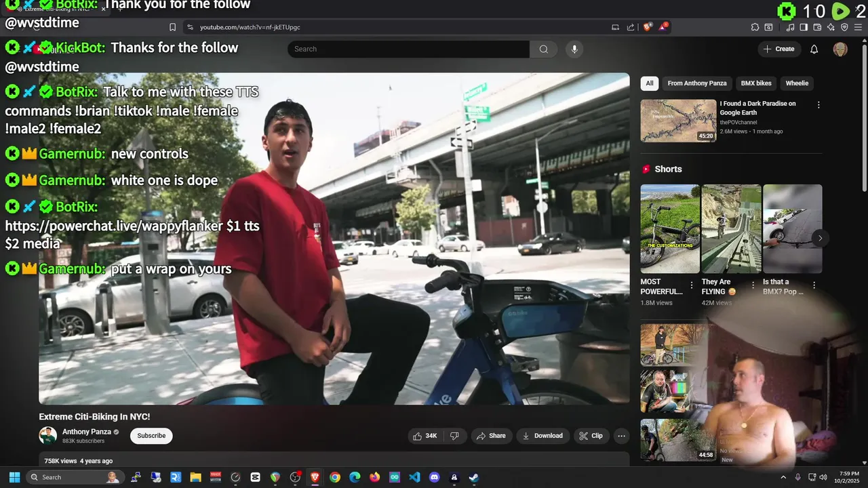The image size is (868, 488).
Task: View site information icon beside URL
Action: click(190, 27)
